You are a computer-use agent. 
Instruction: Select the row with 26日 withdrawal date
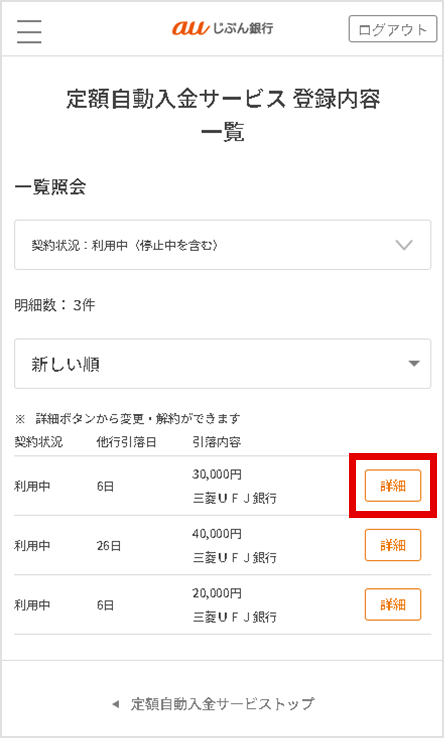pyautogui.click(x=222, y=545)
